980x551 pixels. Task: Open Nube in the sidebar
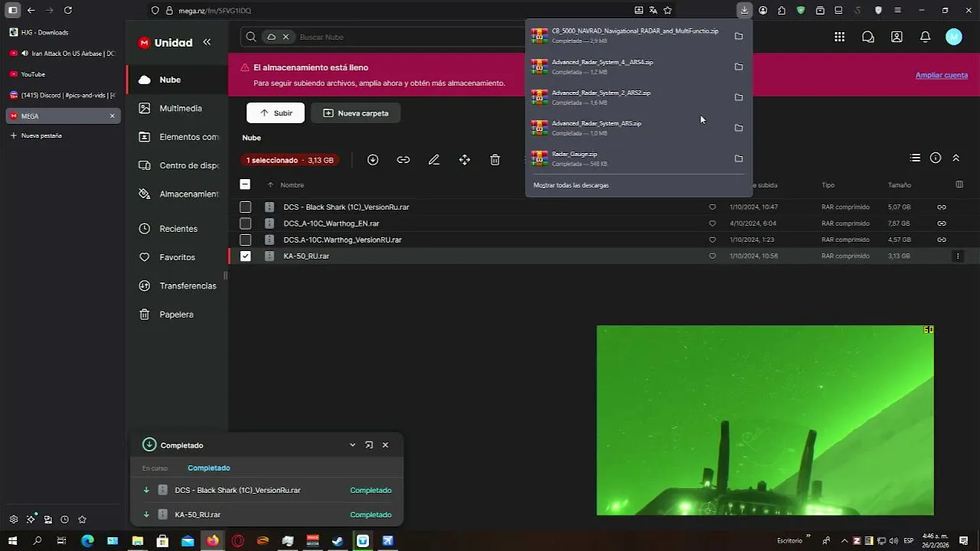click(177, 80)
